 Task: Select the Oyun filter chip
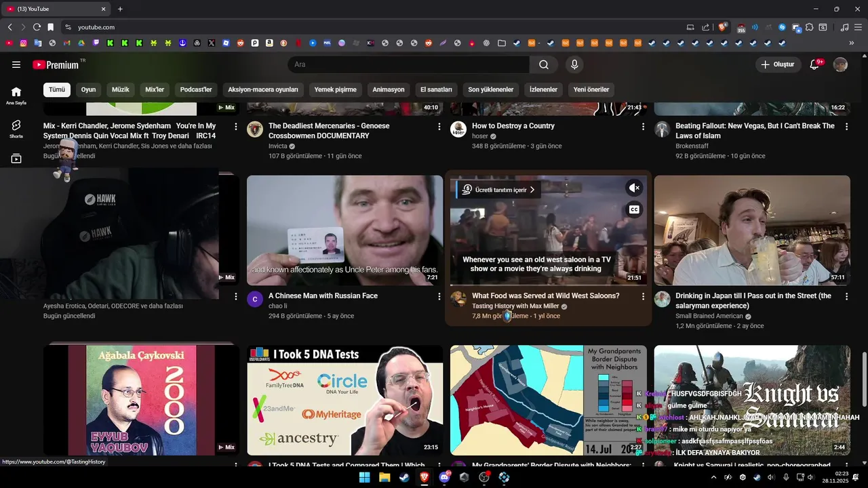[x=88, y=89]
